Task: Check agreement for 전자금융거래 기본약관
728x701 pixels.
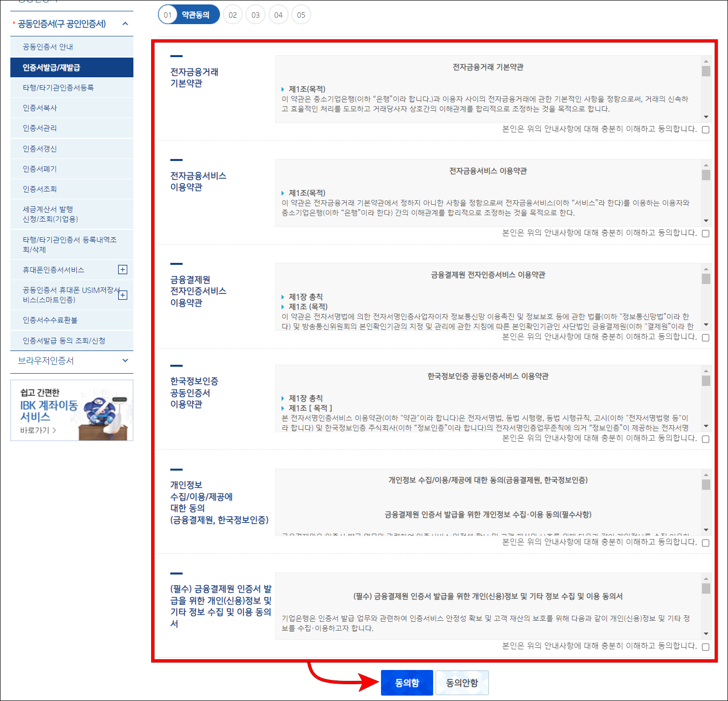Action: point(706,129)
